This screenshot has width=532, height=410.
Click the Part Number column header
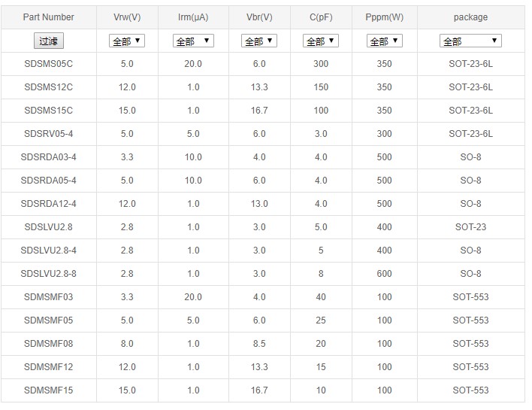[48, 17]
